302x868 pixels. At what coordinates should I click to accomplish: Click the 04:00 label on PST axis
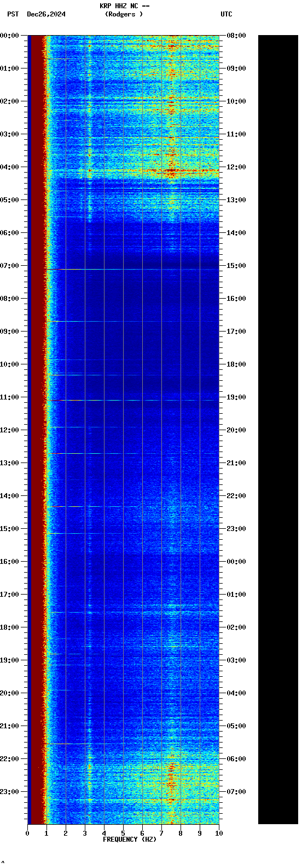tap(9, 167)
